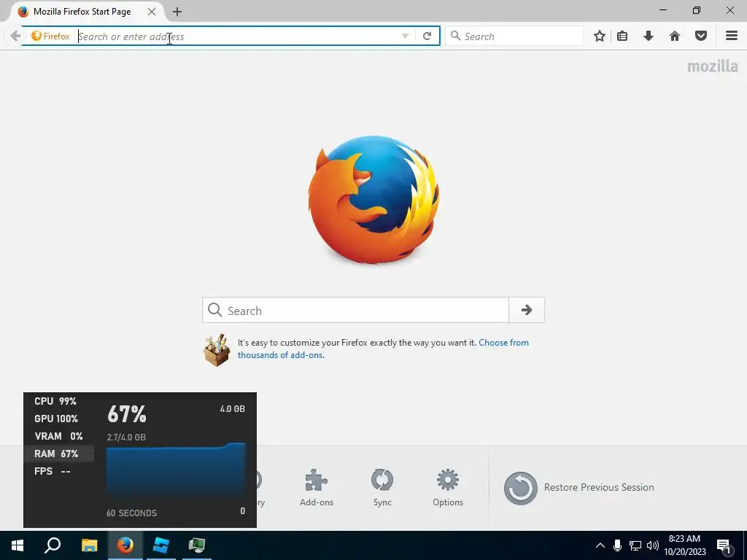Click the Firefox identity icon in address bar

pyautogui.click(x=50, y=36)
